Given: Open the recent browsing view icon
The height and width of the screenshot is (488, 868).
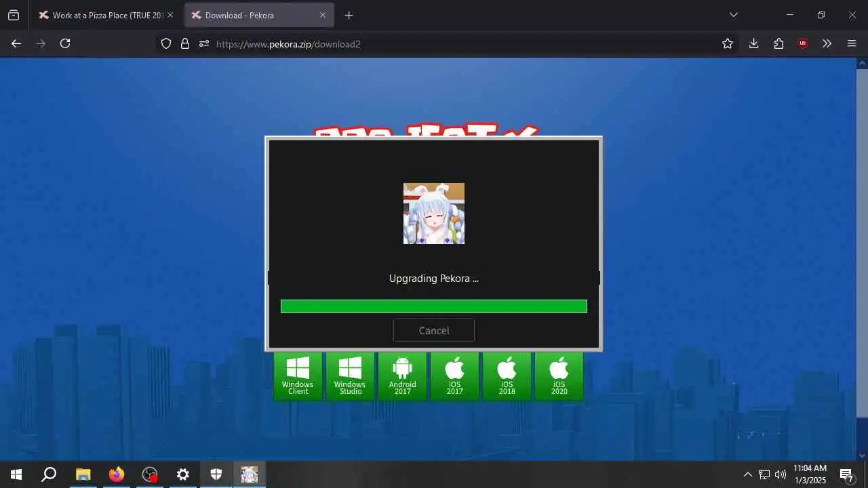Looking at the screenshot, I should point(14,15).
